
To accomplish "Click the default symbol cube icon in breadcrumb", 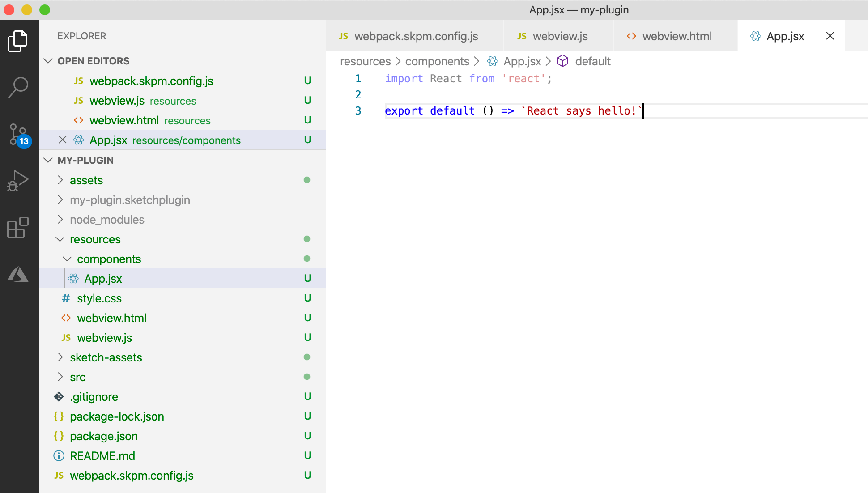I will (x=562, y=61).
